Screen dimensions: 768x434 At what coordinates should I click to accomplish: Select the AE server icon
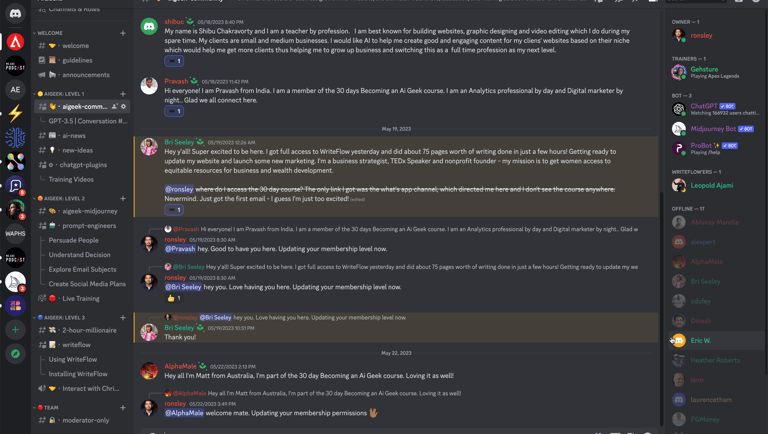pyautogui.click(x=15, y=89)
